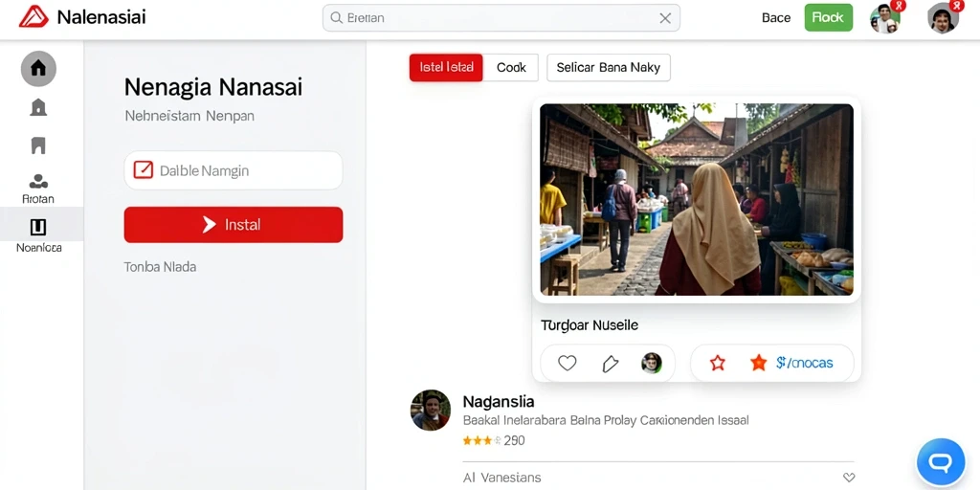Select the Home icon in the sidebar
The height and width of the screenshot is (490, 980).
tap(38, 68)
